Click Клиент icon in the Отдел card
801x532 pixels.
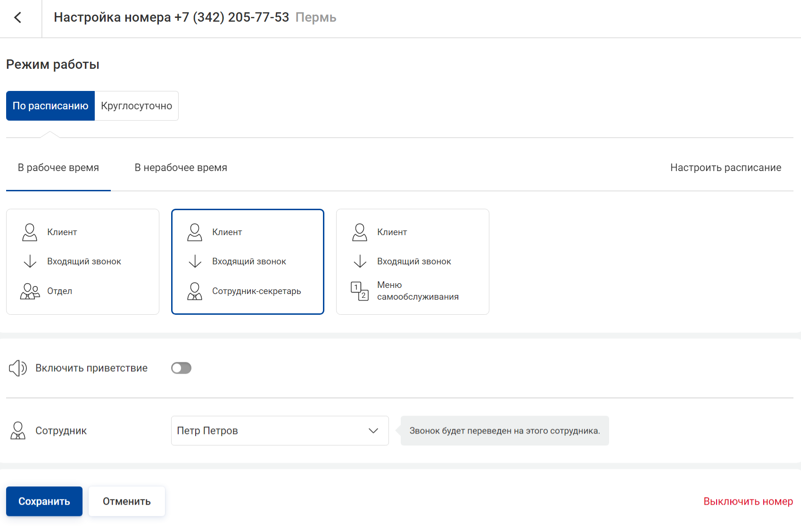pos(30,232)
